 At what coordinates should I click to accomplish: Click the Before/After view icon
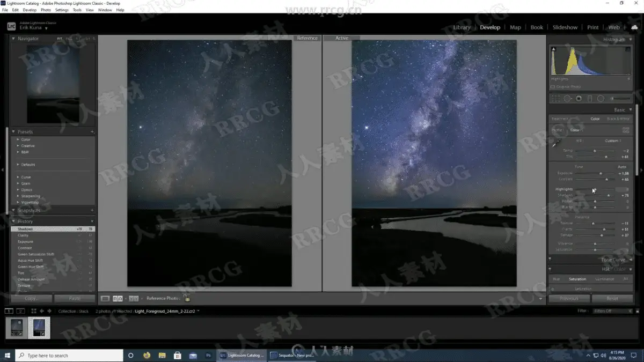coord(134,298)
